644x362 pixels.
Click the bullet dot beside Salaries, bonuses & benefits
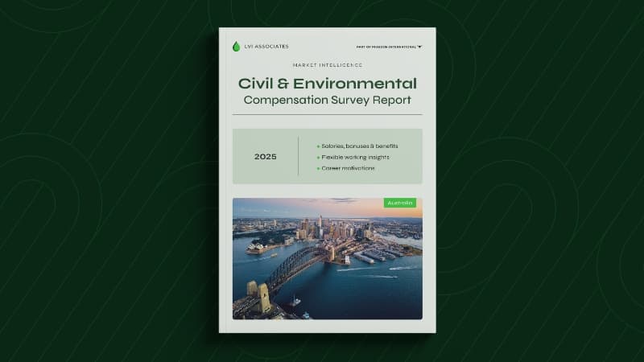point(318,146)
